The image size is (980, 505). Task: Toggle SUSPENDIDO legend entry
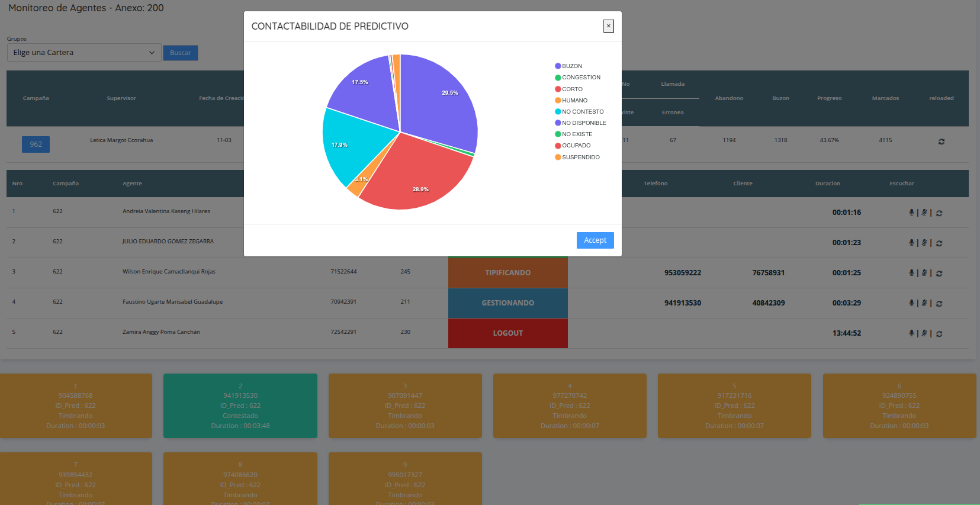click(x=577, y=157)
